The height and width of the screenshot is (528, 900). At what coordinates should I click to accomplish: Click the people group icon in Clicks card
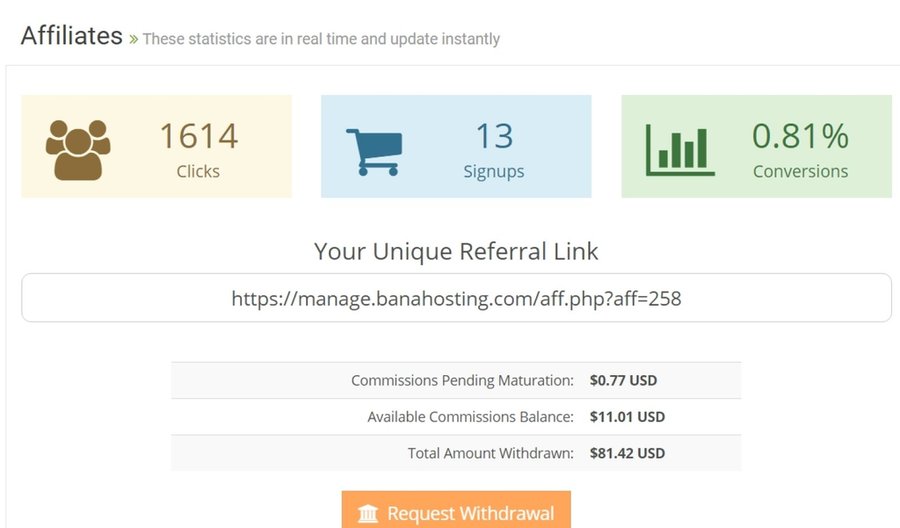pos(78,149)
